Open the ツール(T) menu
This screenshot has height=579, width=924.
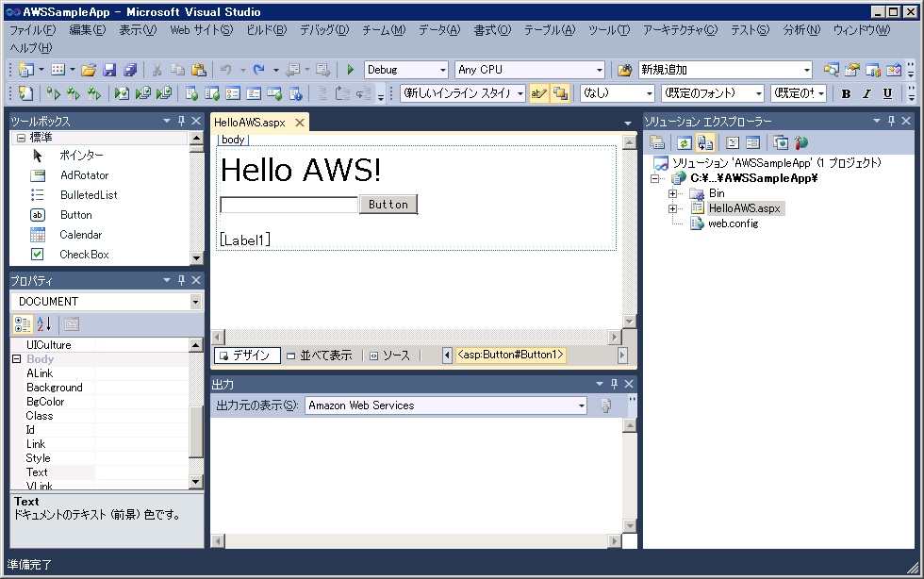coord(609,30)
